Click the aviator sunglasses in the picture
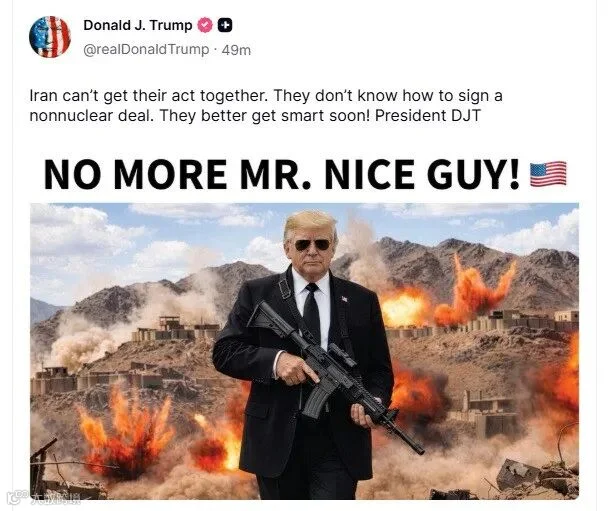 (x=312, y=245)
